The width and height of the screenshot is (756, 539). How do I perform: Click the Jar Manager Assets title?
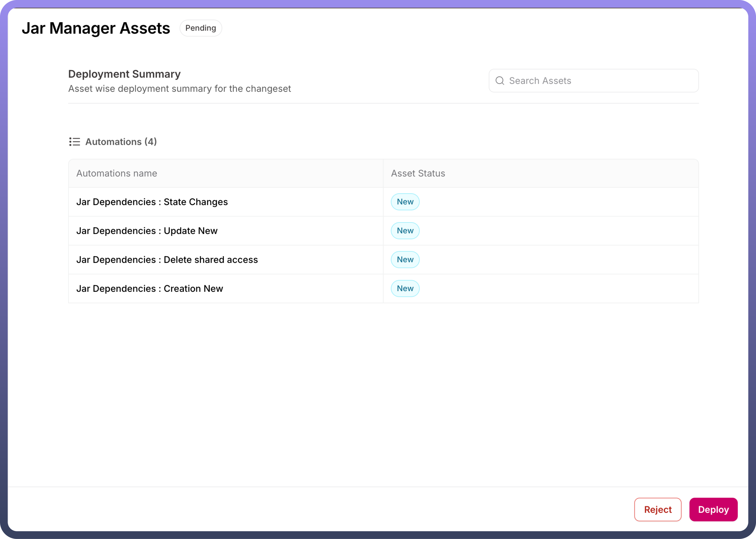(96, 28)
